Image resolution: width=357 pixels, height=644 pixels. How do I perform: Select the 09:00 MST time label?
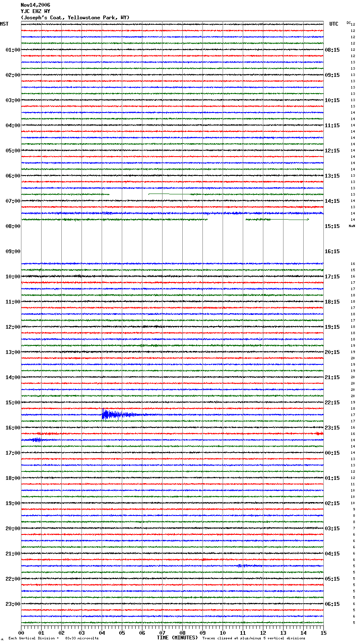pyautogui.click(x=13, y=251)
